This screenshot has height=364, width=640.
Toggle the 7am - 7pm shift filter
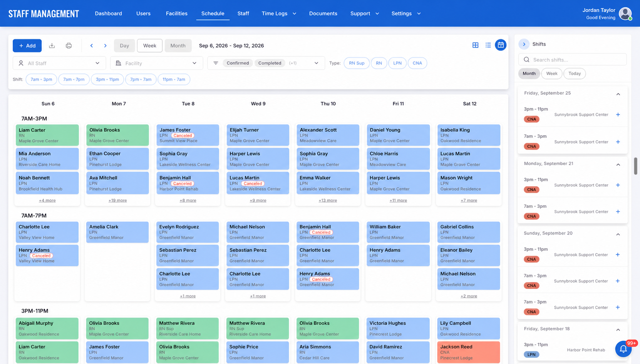click(x=74, y=79)
